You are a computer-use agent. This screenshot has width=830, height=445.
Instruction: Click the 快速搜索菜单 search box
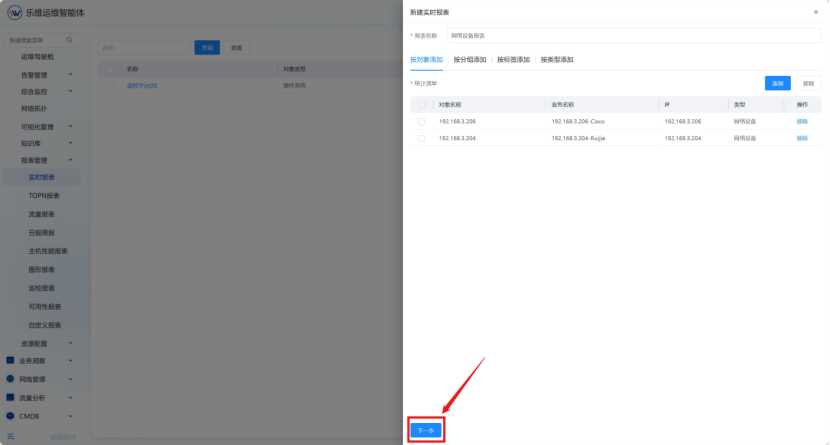tap(41, 40)
